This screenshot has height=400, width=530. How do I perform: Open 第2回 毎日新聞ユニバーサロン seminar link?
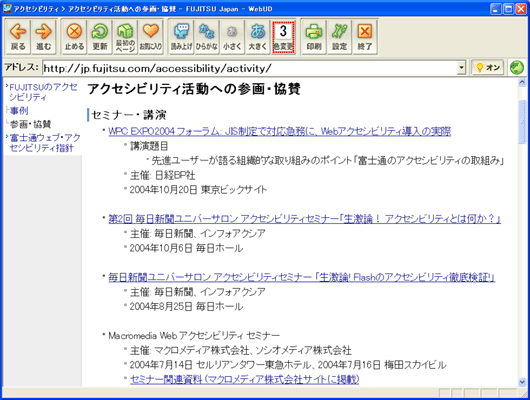tap(304, 219)
